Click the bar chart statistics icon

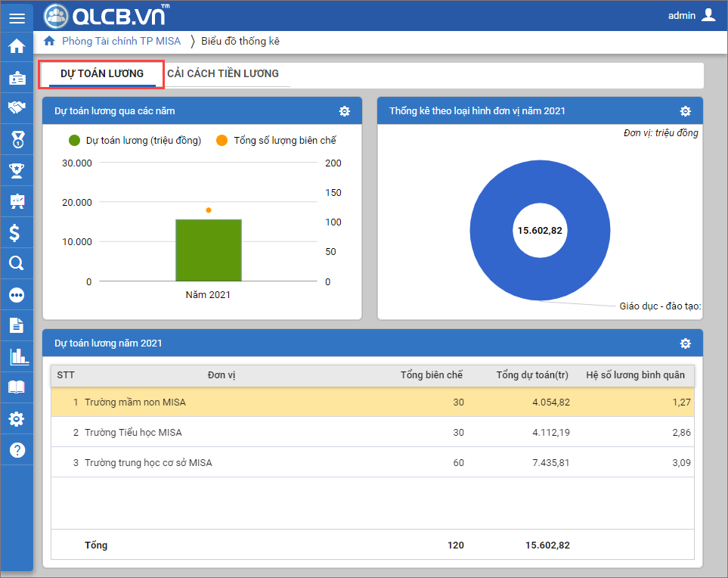point(17,357)
